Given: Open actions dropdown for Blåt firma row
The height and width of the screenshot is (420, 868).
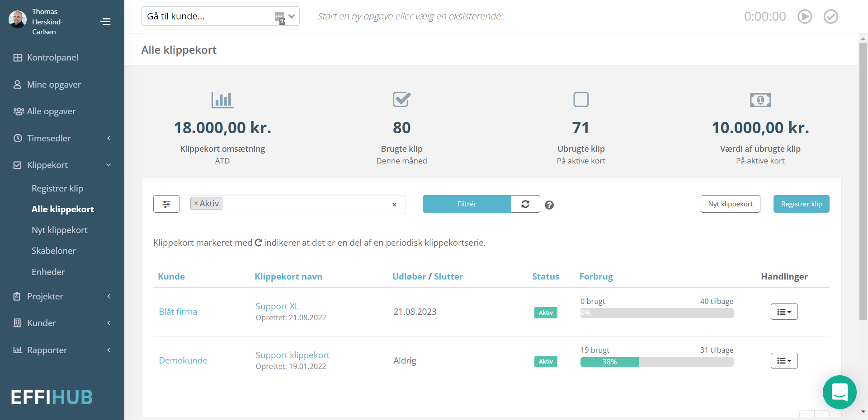Looking at the screenshot, I should pyautogui.click(x=784, y=312).
